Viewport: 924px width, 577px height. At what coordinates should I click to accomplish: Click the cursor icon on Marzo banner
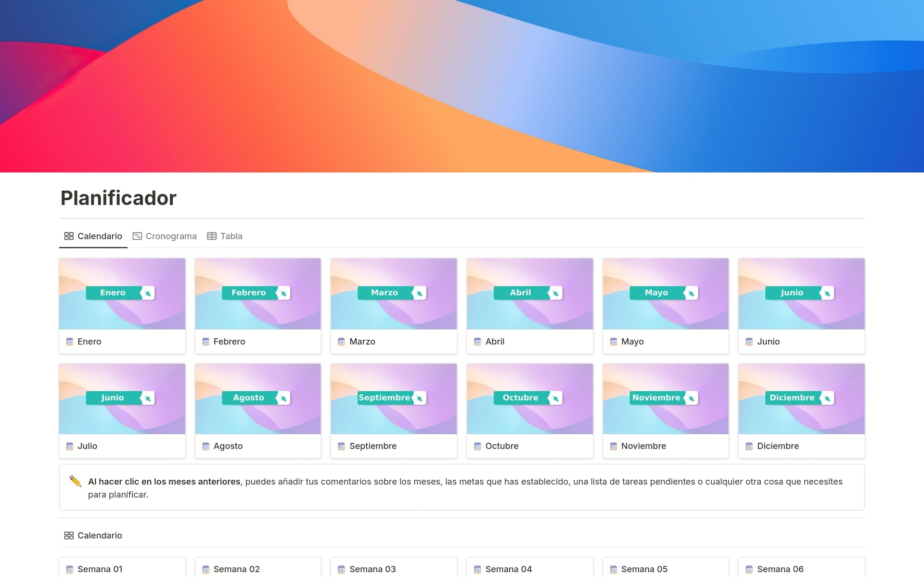coord(420,293)
